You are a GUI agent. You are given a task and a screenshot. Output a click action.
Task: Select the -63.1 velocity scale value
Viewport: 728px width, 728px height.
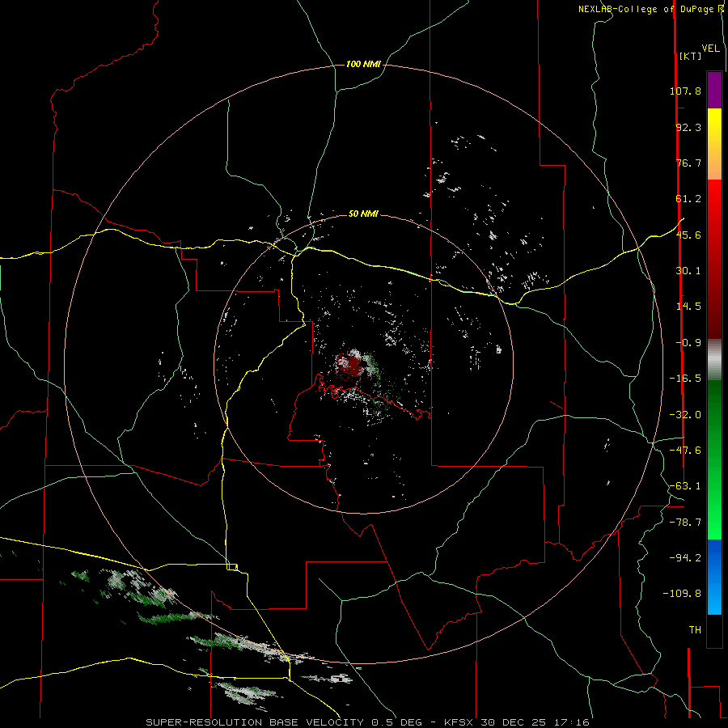(x=685, y=486)
